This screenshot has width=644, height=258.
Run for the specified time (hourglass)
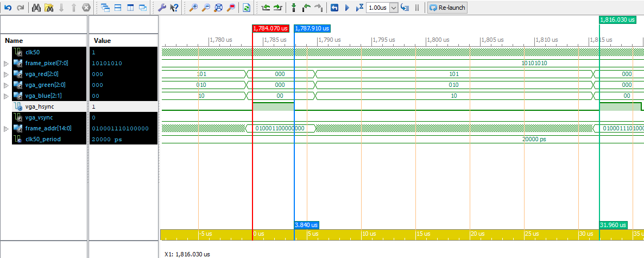(x=359, y=8)
